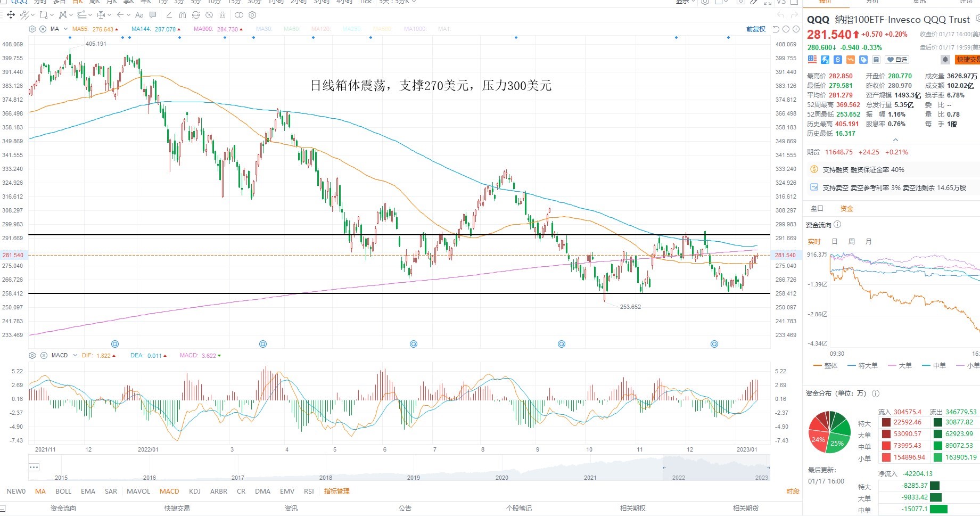Remove the MA indicator from chart
The width and height of the screenshot is (980, 516).
pos(43,29)
